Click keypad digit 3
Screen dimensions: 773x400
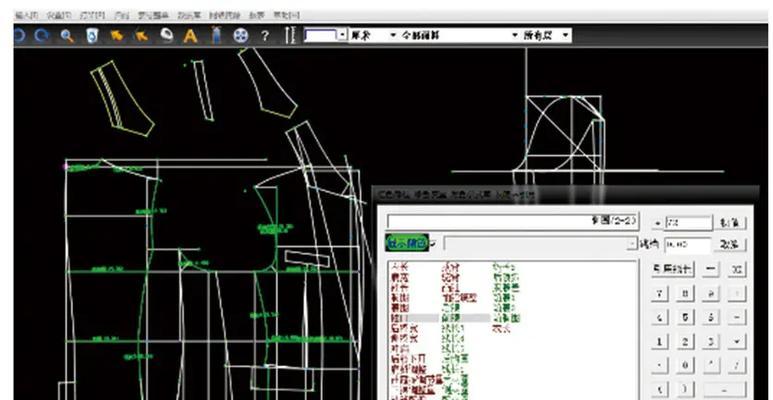pyautogui.click(x=711, y=341)
